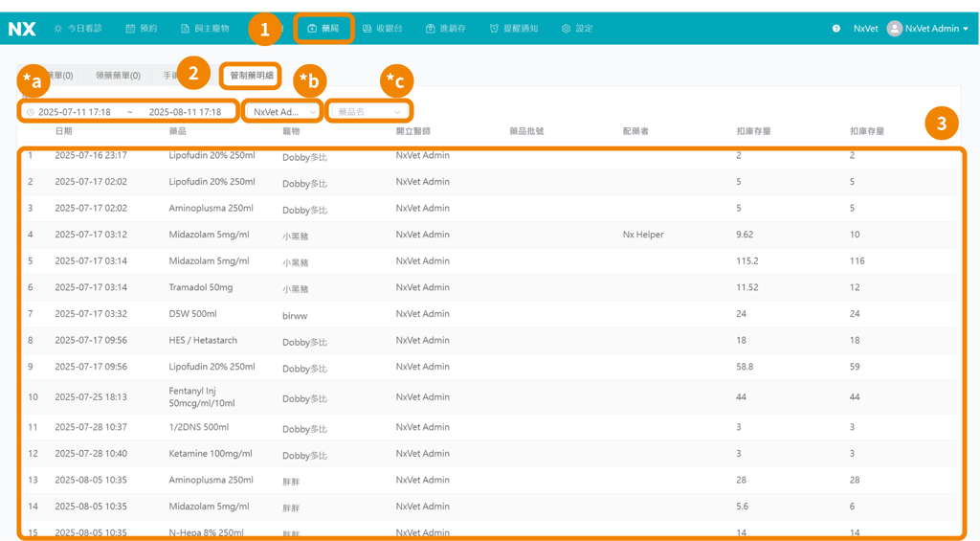Select the 管制藥明細 tab

(252, 76)
